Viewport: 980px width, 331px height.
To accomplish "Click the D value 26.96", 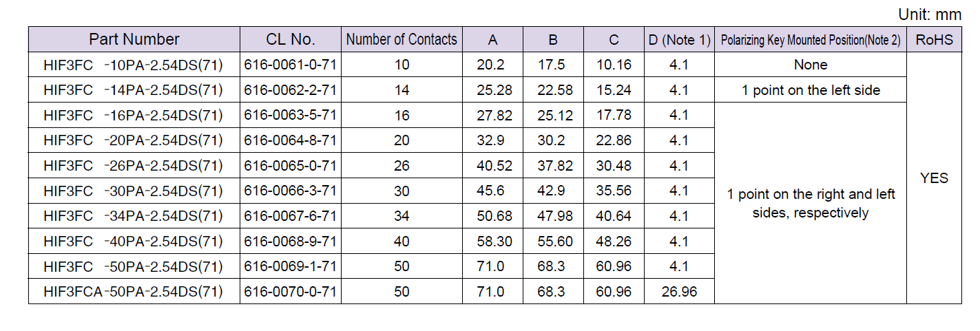I will click(x=679, y=292).
